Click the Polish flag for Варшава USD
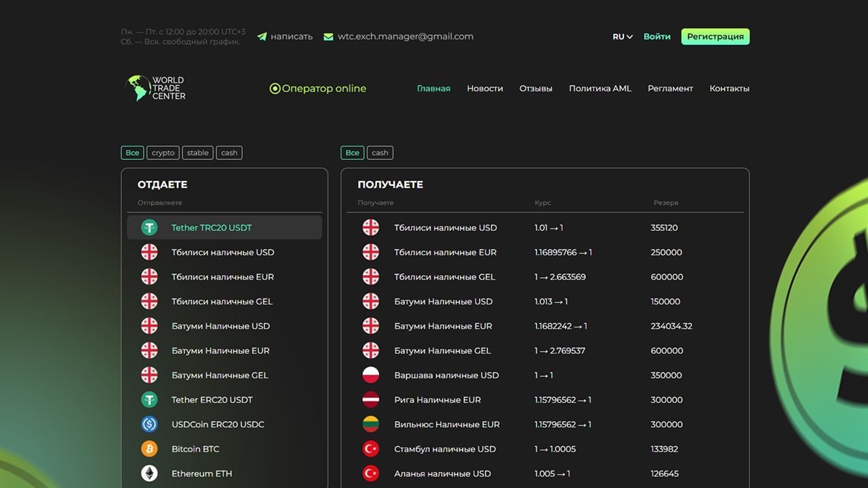Viewport: 868px width, 488px height. coord(370,375)
